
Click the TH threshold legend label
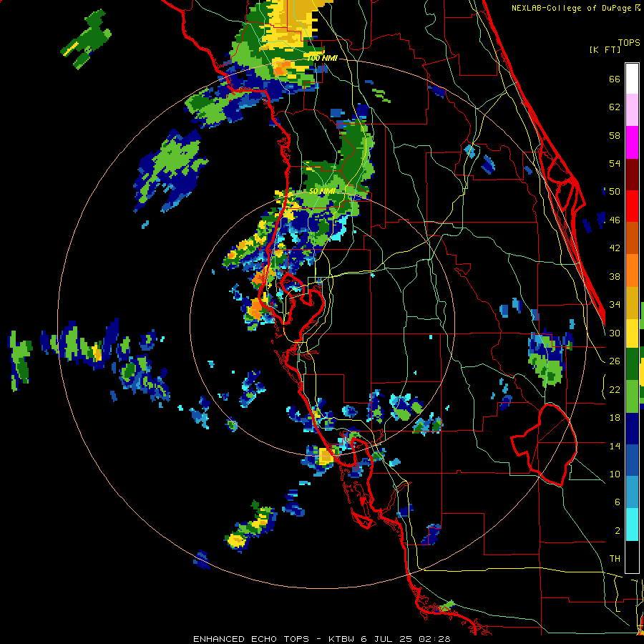coord(615,559)
